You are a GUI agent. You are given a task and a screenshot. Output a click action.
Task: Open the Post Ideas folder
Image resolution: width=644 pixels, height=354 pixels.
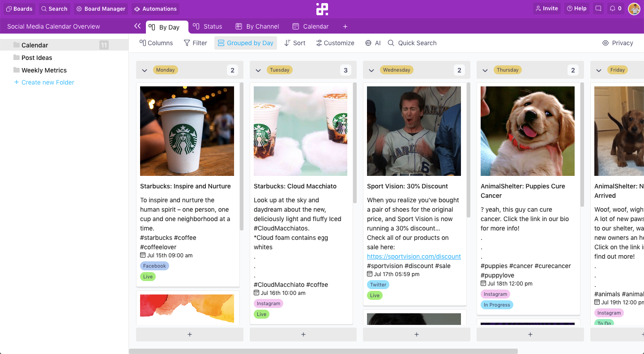[37, 58]
